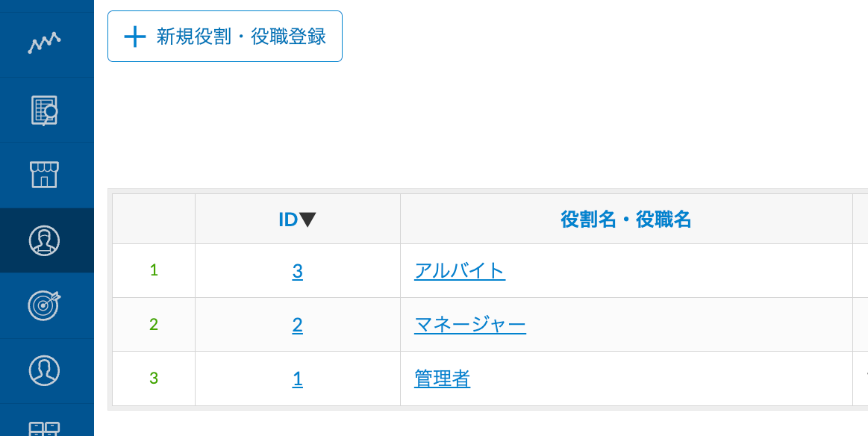Open the drawer cabinet sidebar icon
Image resolution: width=868 pixels, height=436 pixels.
44,428
